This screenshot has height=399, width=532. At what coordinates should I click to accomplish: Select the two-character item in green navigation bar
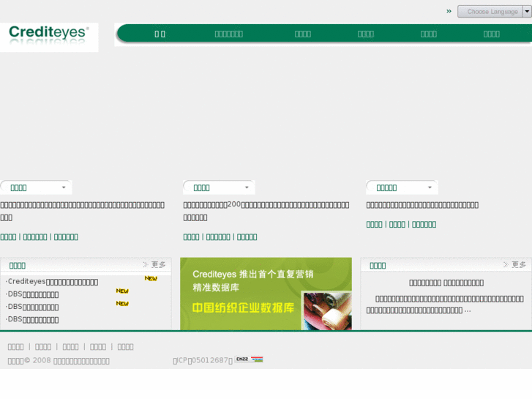coord(160,34)
